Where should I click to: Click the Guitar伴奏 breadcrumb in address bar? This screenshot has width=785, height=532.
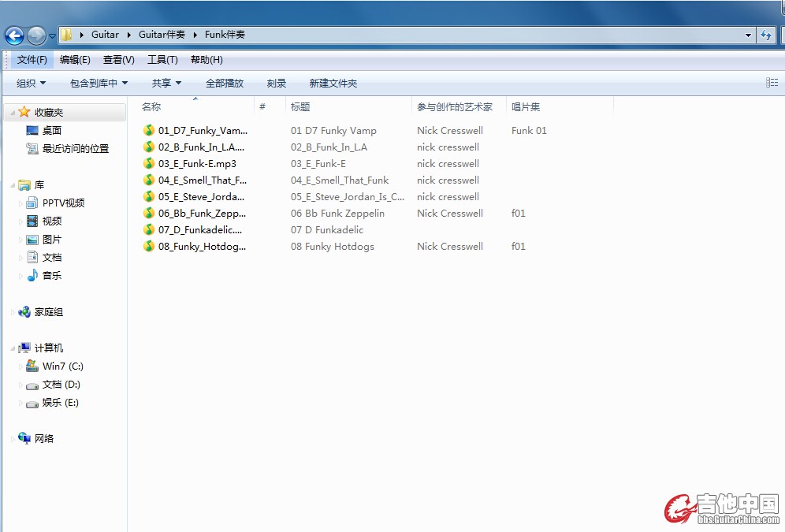[162, 35]
